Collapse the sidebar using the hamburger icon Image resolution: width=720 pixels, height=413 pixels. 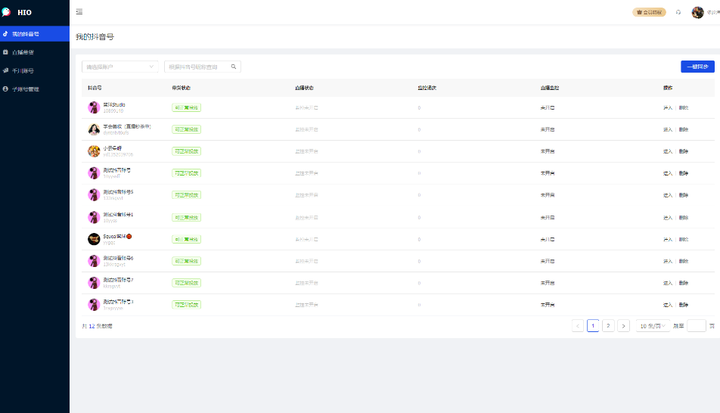(x=79, y=12)
